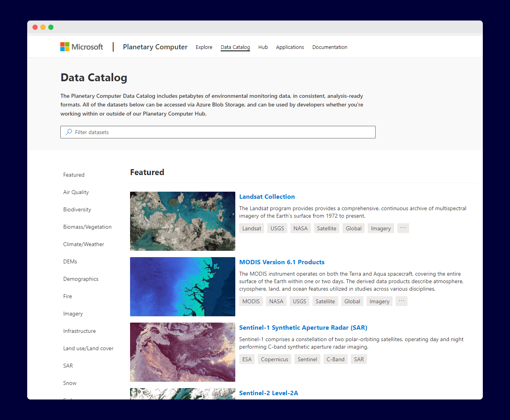Select the Fire category in sidebar
The height and width of the screenshot is (420, 510).
tap(67, 296)
